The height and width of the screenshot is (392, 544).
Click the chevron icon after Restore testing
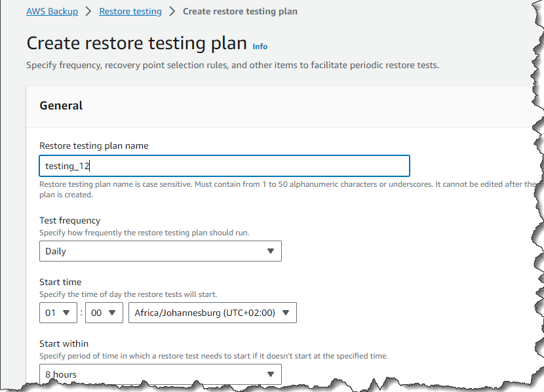172,11
